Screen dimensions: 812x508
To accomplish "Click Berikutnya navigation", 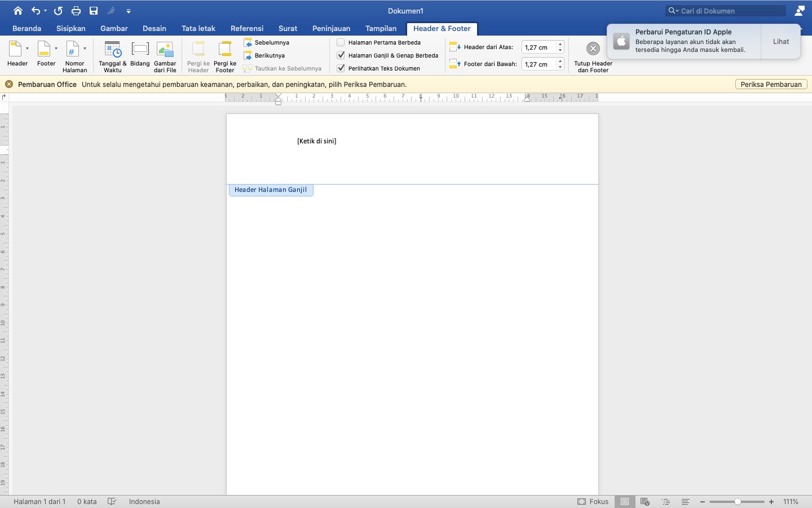I will (264, 55).
